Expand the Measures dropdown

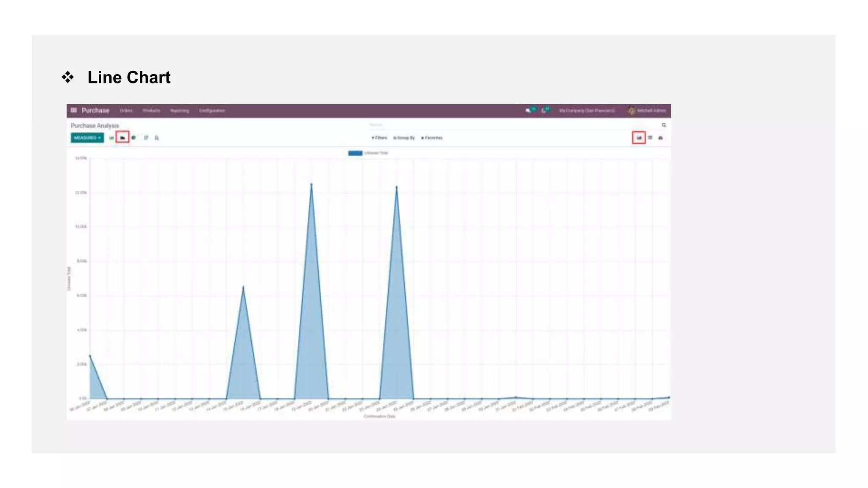[87, 138]
